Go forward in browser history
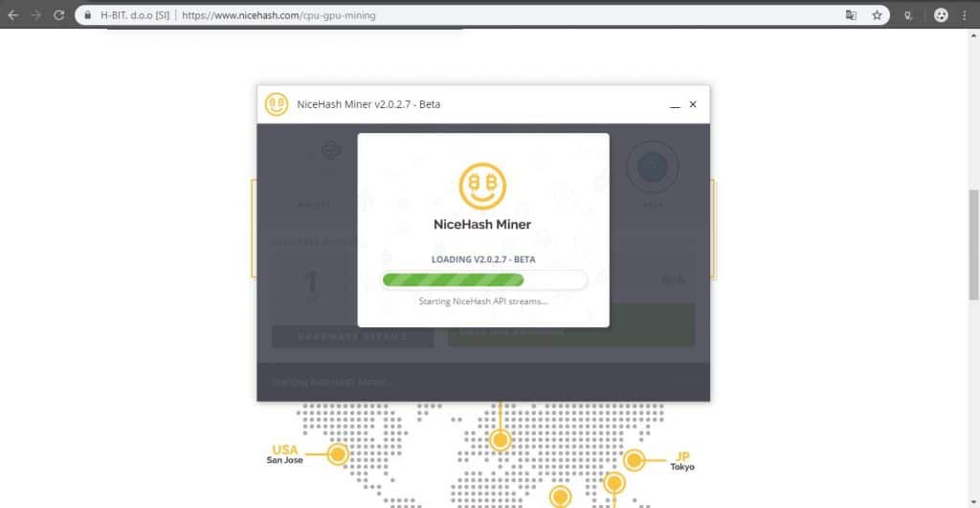Image resolution: width=980 pixels, height=508 pixels. click(x=35, y=15)
